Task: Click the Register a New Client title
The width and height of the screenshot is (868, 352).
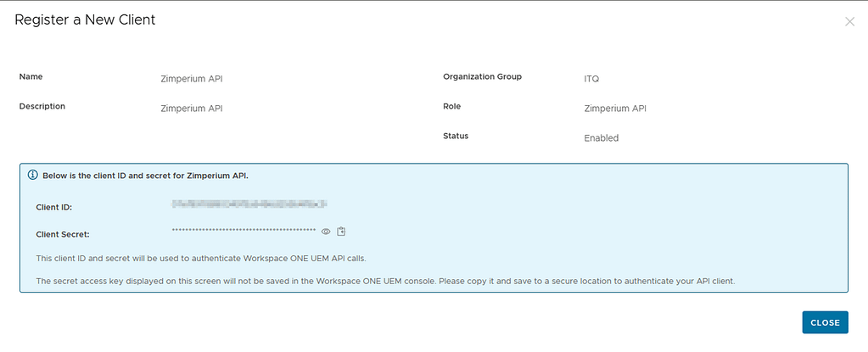Action: pos(85,20)
